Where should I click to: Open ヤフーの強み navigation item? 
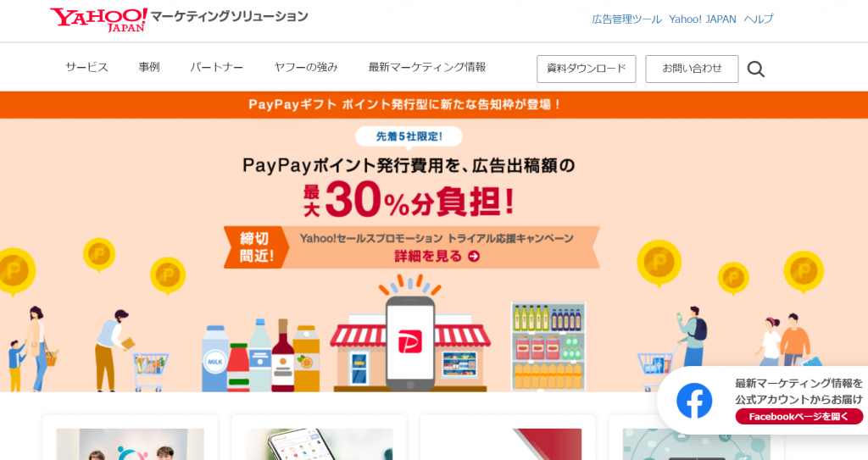pos(305,67)
